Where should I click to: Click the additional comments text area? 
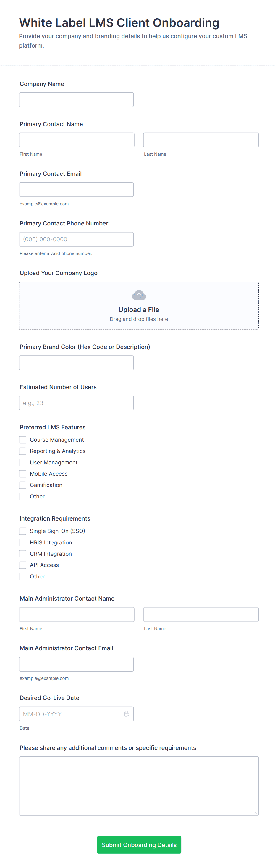pyautogui.click(x=139, y=786)
